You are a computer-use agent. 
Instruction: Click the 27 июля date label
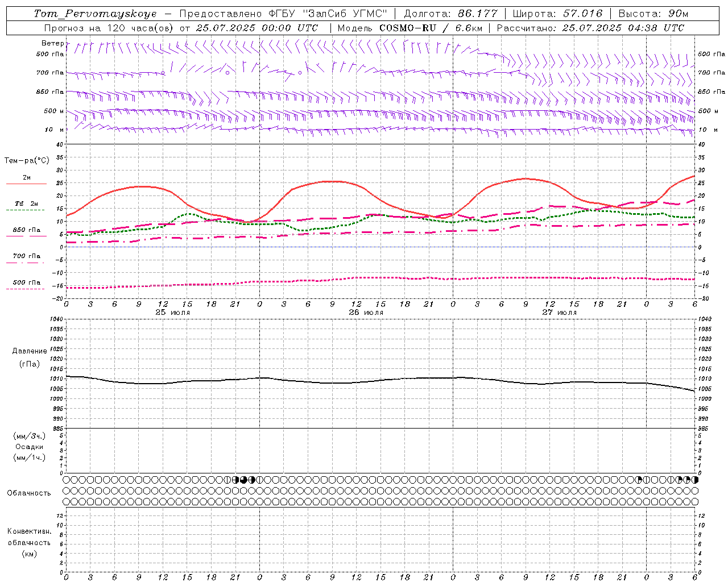click(x=560, y=313)
